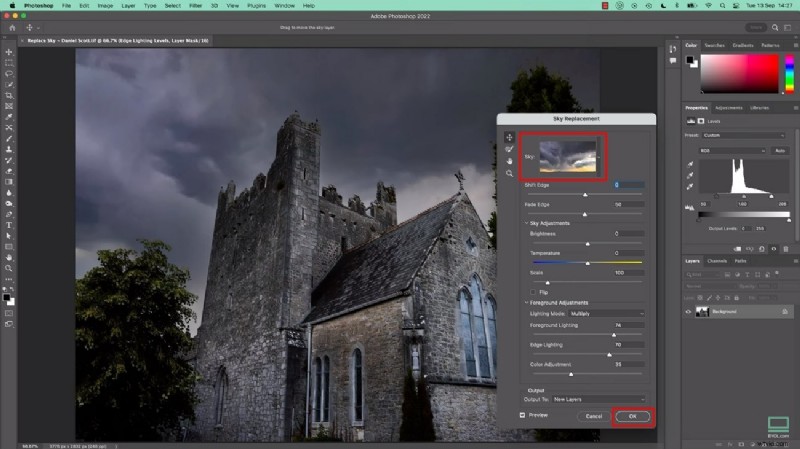Open the Select menu
The image size is (800, 449).
(172, 6)
